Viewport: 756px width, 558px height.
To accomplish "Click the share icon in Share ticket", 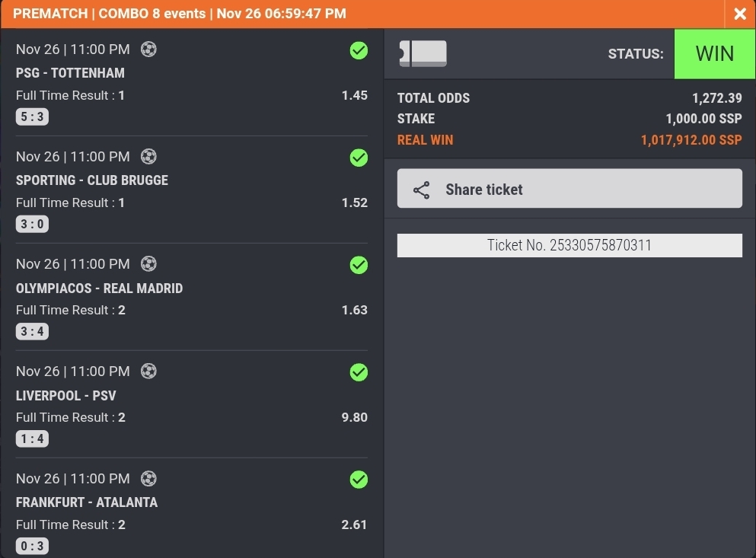I will pyautogui.click(x=421, y=190).
